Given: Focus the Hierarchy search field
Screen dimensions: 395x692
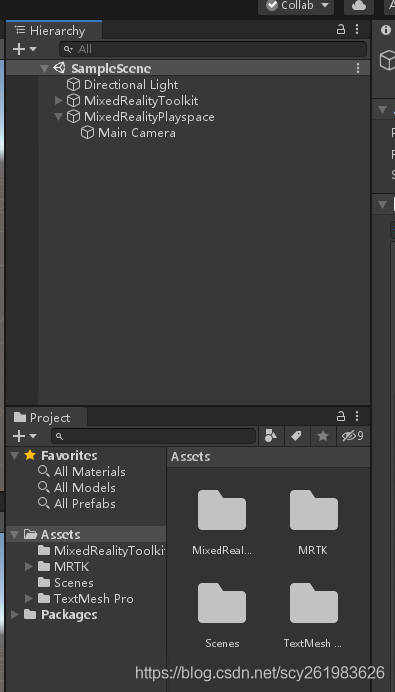Looking at the screenshot, I should click(x=213, y=49).
